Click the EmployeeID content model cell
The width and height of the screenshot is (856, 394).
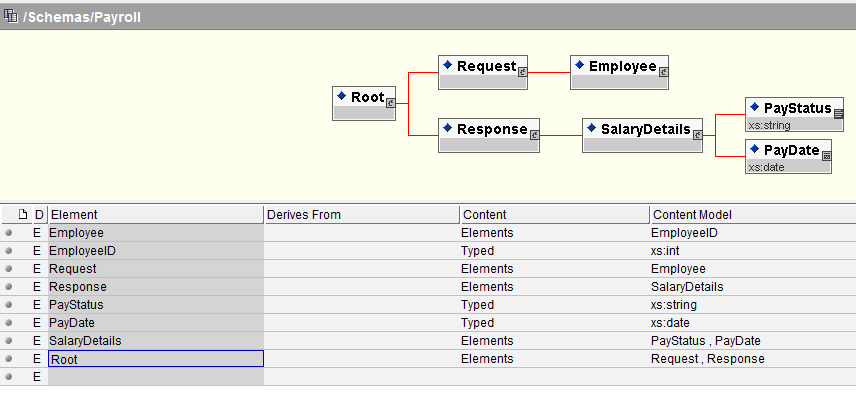tap(753, 233)
